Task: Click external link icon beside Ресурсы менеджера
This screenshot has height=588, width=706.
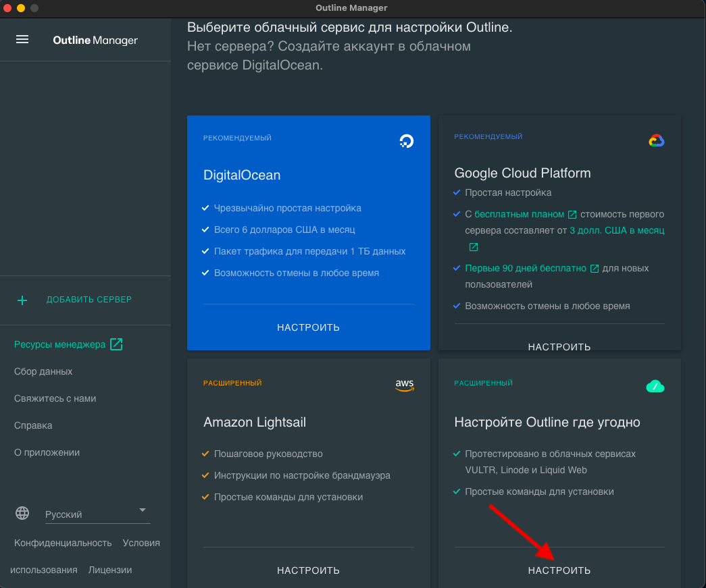Action: [x=116, y=344]
